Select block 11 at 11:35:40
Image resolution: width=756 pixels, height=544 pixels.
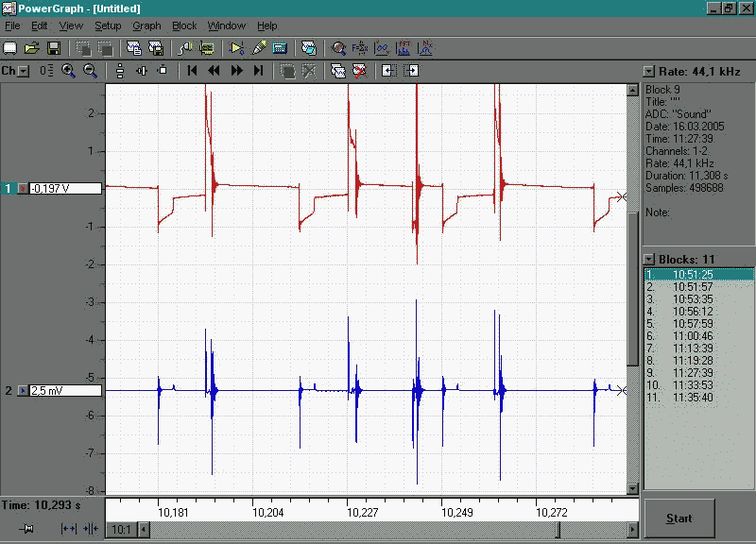coord(699,398)
